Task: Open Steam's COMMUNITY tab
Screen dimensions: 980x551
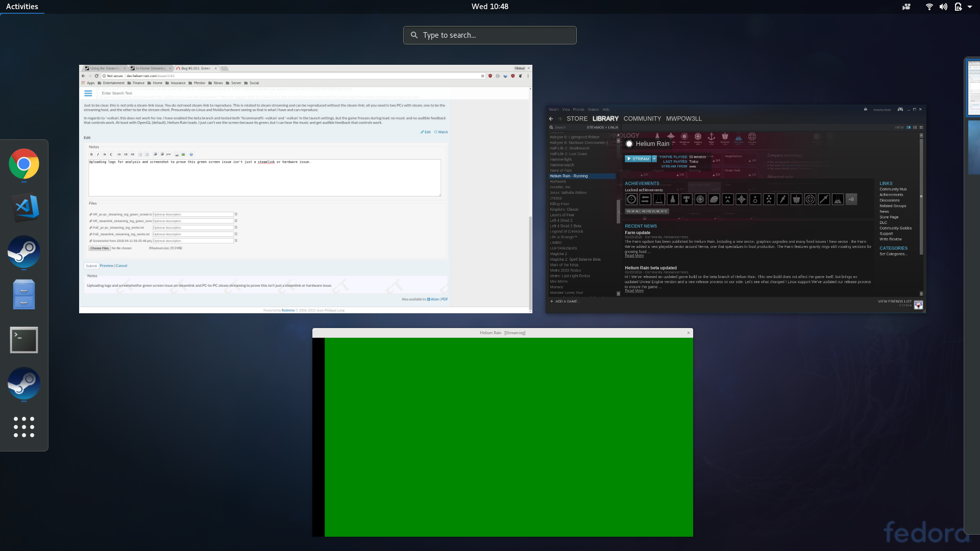Action: tap(642, 119)
